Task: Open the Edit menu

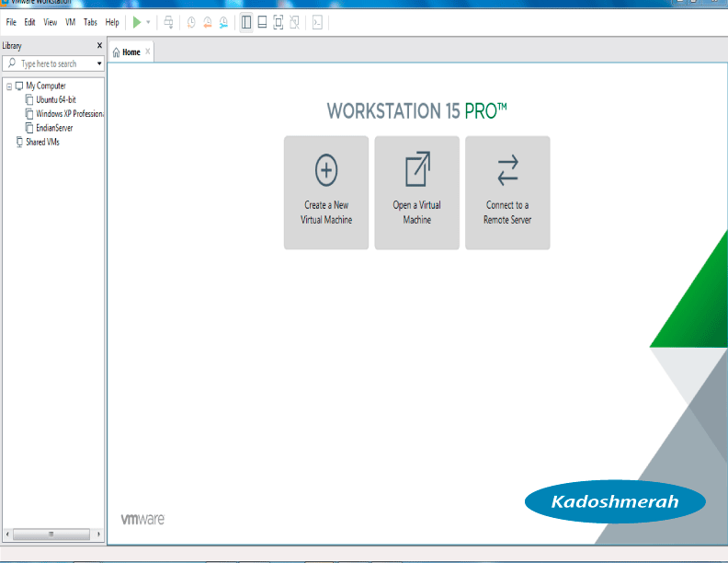Action: 29,22
